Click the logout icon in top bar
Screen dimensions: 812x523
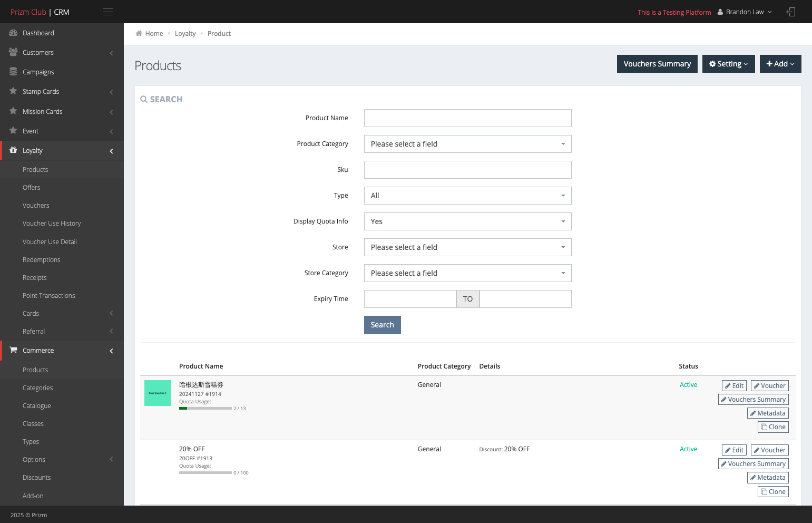[x=790, y=12]
